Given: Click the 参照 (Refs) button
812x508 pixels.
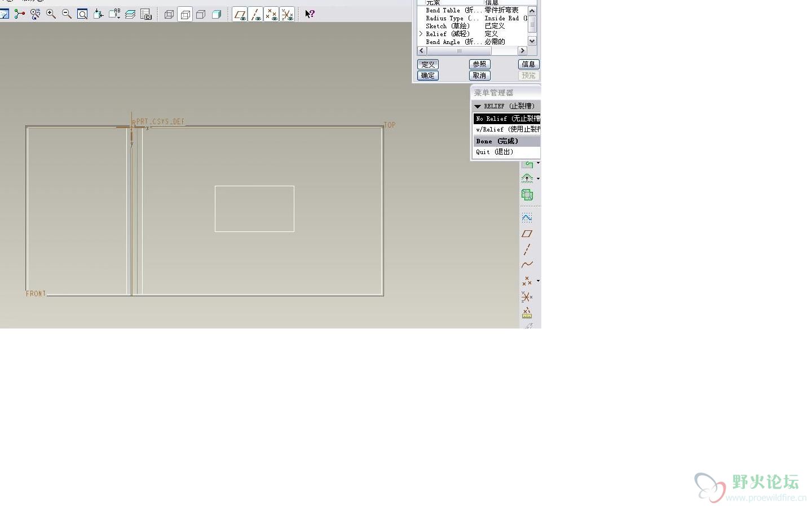Looking at the screenshot, I should [480, 64].
